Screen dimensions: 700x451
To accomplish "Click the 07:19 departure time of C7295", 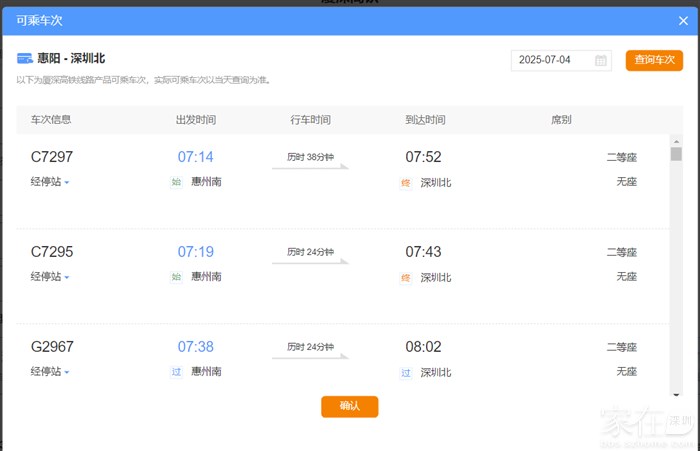I will click(x=195, y=252).
